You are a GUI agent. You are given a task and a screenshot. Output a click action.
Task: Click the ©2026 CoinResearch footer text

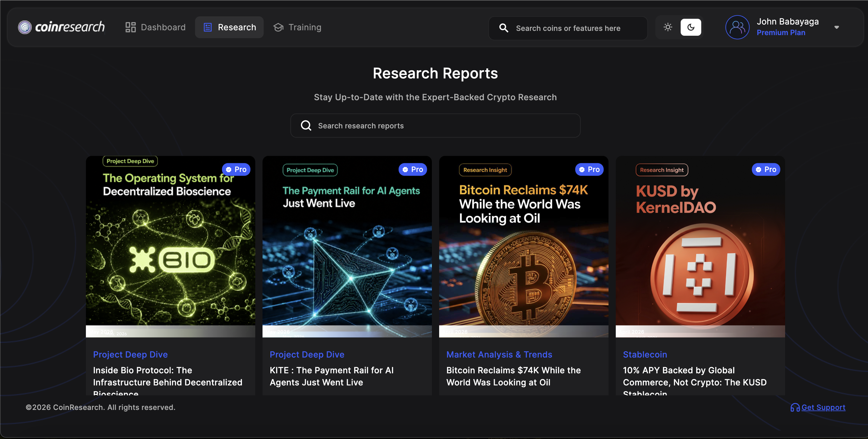pyautogui.click(x=100, y=407)
